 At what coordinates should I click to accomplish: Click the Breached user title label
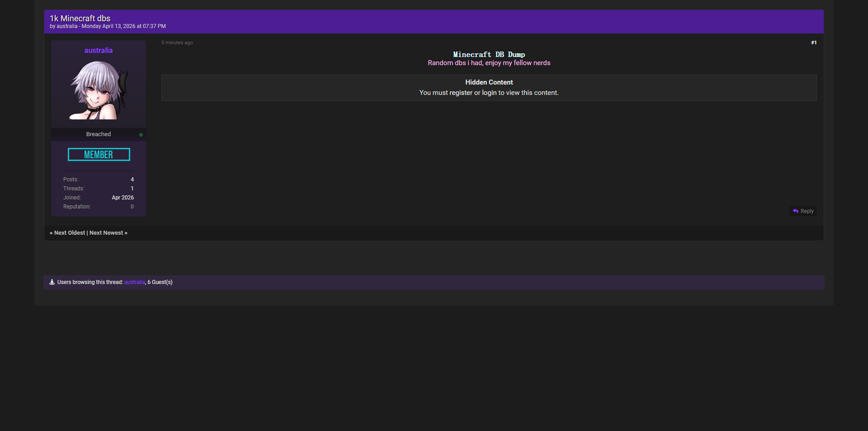pyautogui.click(x=99, y=134)
